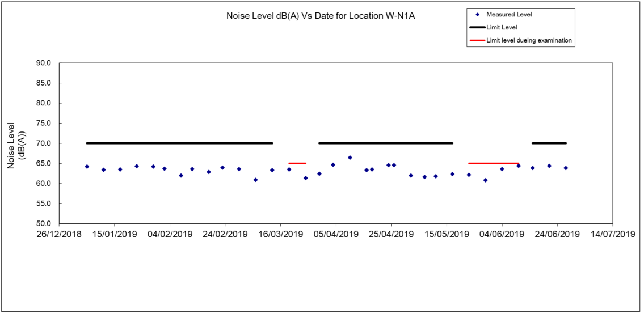
Task: Select the shortest black limit line segment at right
Action: coord(549,143)
